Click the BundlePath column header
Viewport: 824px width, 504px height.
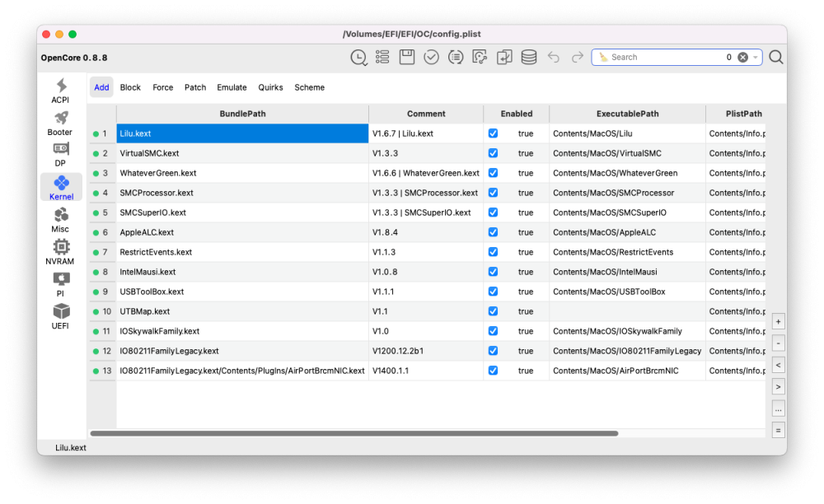[242, 114]
